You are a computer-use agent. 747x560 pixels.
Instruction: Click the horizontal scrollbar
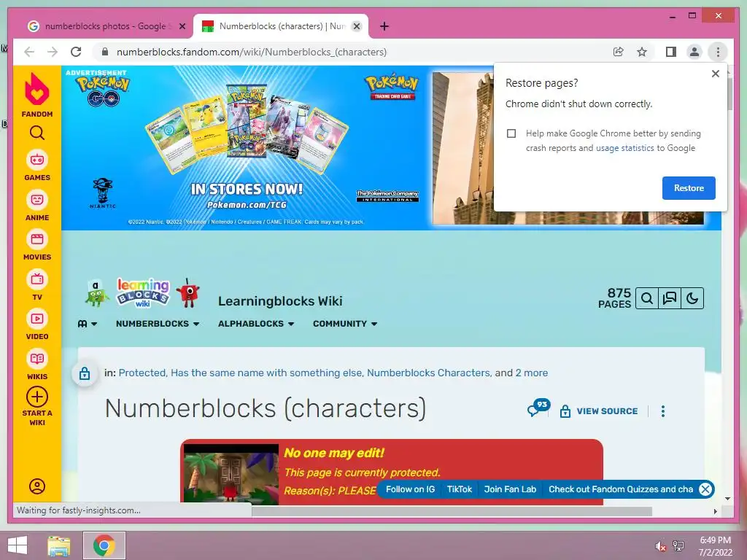pos(452,511)
